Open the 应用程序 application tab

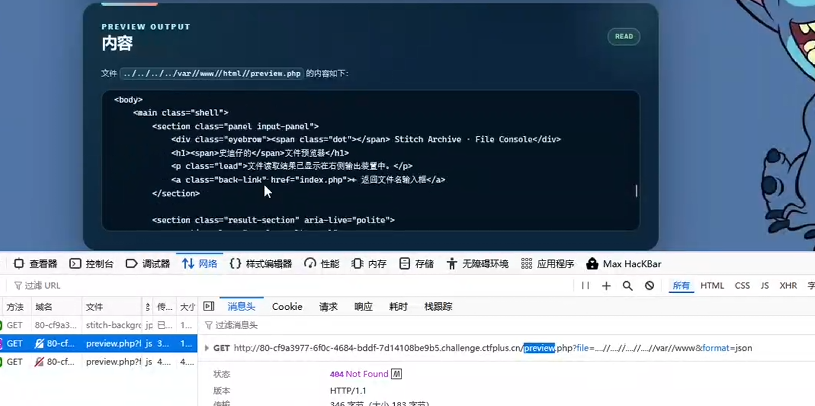click(547, 264)
